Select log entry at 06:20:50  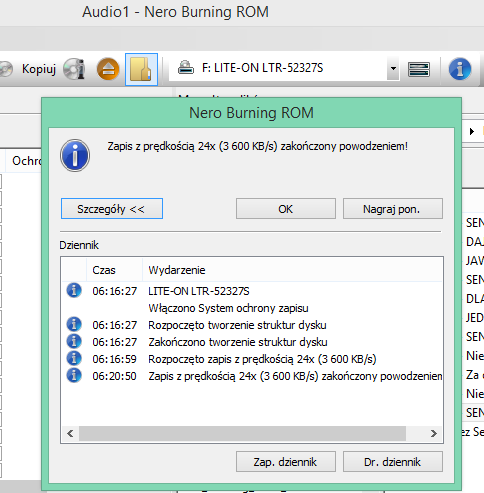(252, 376)
